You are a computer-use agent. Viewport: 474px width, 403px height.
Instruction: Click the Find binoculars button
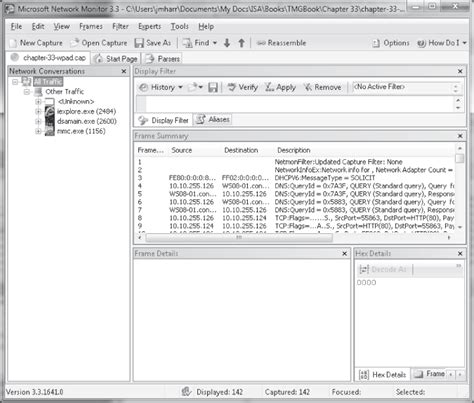pyautogui.click(x=196, y=43)
